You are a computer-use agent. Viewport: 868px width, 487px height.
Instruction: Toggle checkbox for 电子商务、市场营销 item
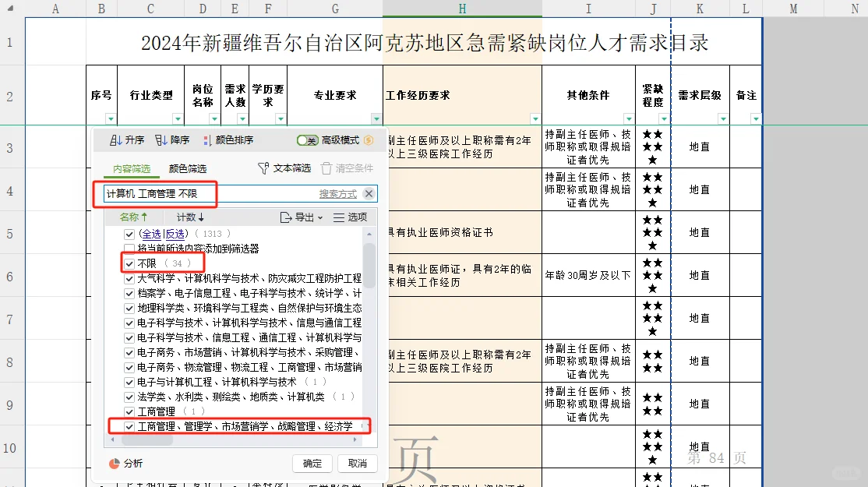tap(129, 352)
